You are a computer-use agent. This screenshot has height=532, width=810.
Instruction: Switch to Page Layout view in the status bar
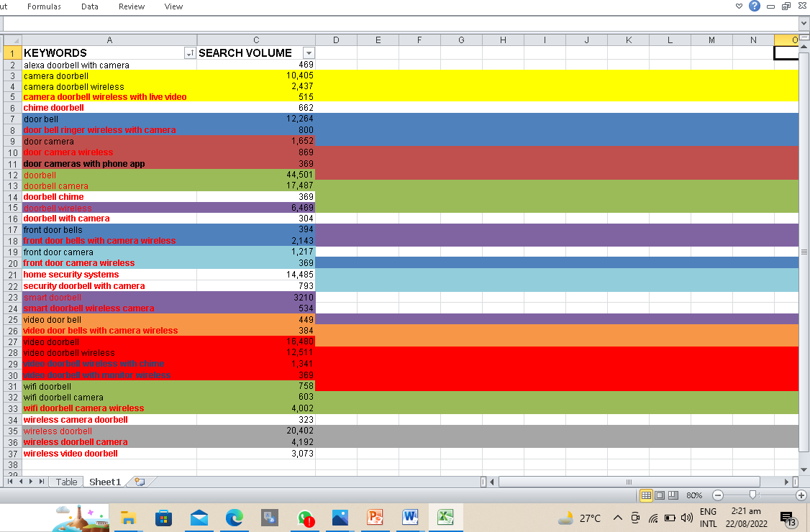[660, 495]
